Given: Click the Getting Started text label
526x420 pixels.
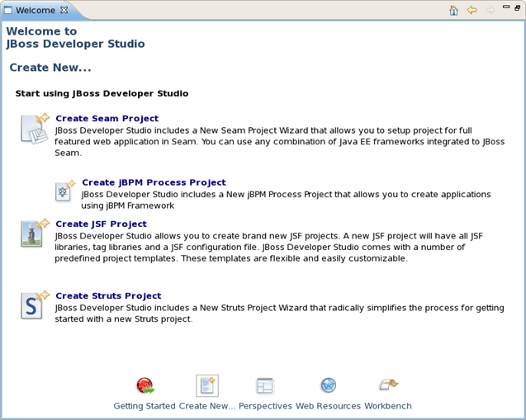Looking at the screenshot, I should 145,406.
